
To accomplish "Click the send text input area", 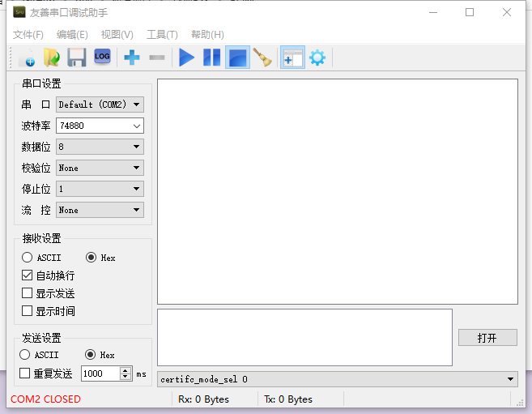I will tap(304, 337).
